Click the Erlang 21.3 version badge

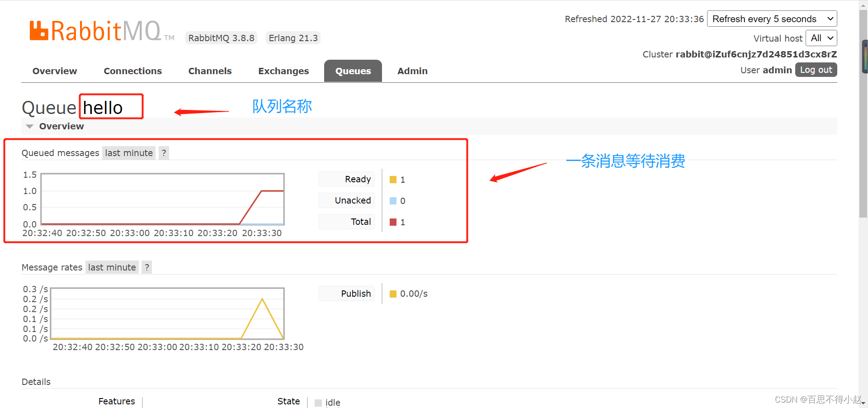pos(293,38)
